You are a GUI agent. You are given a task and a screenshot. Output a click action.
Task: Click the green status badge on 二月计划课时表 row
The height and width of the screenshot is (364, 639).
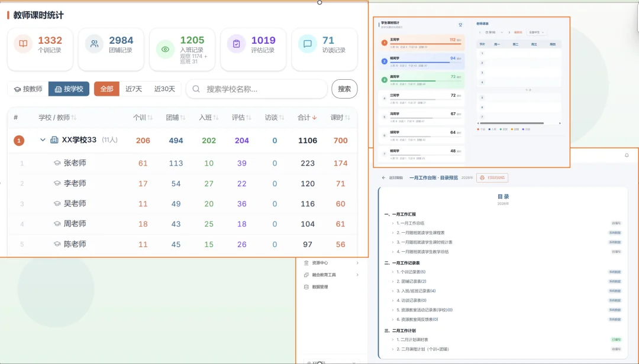(x=616, y=340)
